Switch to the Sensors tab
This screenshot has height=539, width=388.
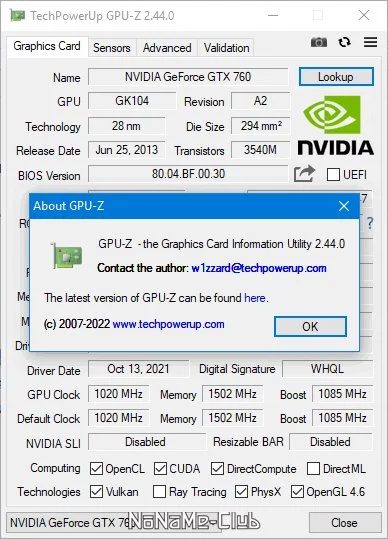click(112, 48)
